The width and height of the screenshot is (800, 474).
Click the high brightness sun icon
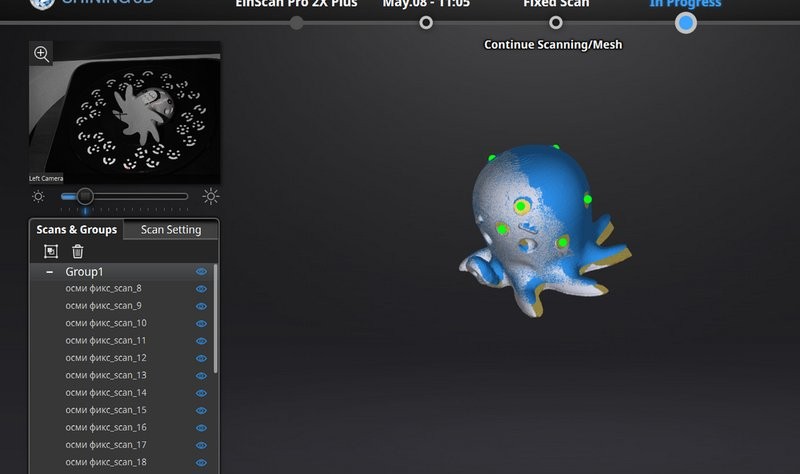[x=211, y=197]
